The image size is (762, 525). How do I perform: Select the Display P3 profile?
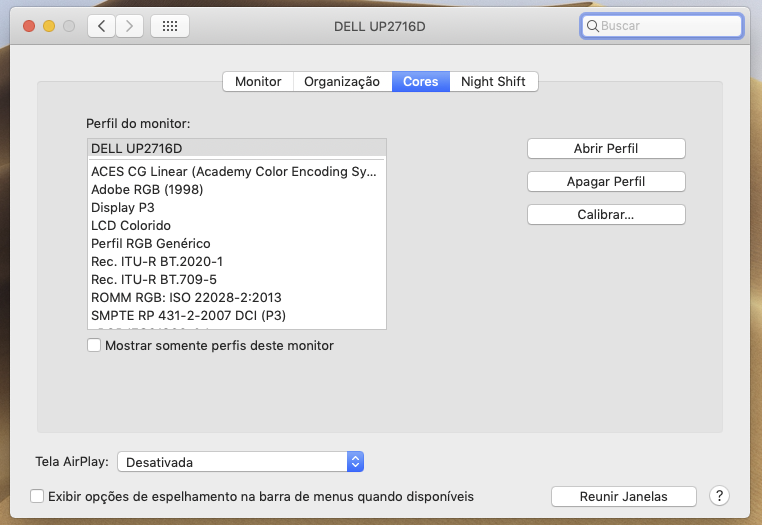[x=237, y=208]
